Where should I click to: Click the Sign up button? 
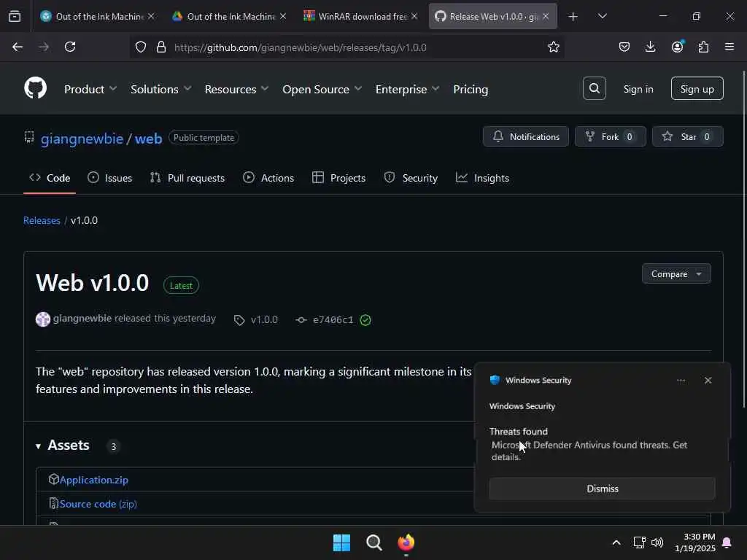697,88
